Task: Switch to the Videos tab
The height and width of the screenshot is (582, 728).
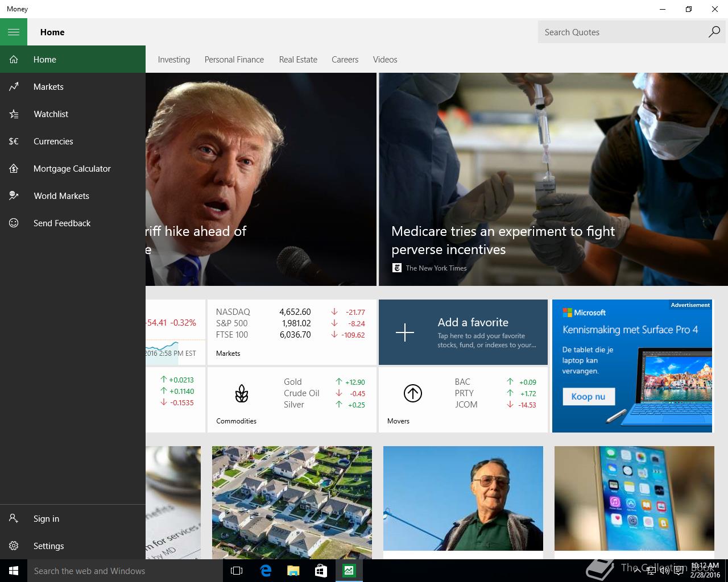Action: coord(385,59)
